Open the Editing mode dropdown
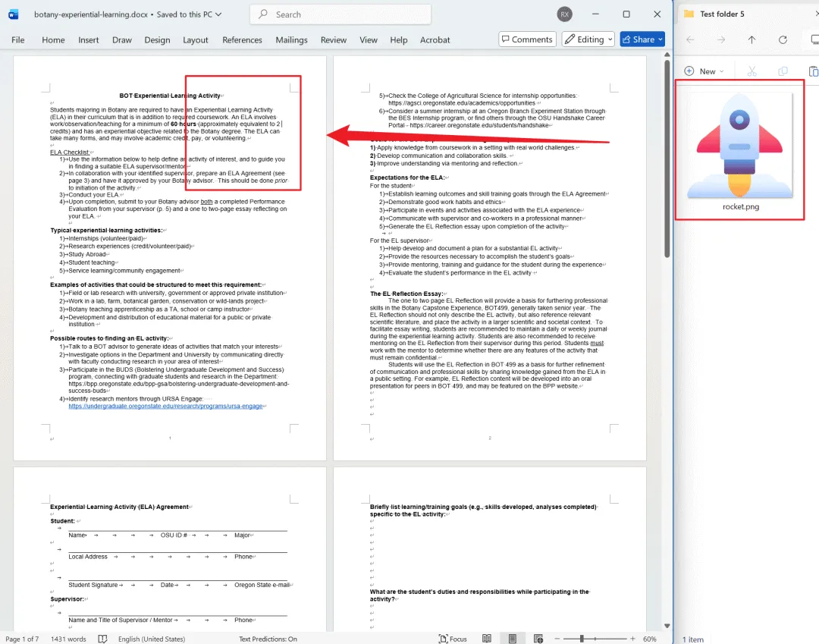This screenshot has height=644, width=819. pos(588,39)
